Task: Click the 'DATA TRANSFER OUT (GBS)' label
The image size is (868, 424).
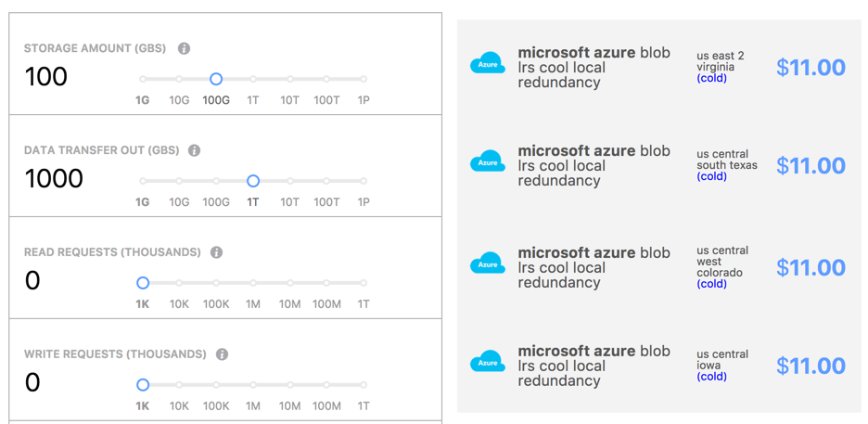Action: point(101,150)
